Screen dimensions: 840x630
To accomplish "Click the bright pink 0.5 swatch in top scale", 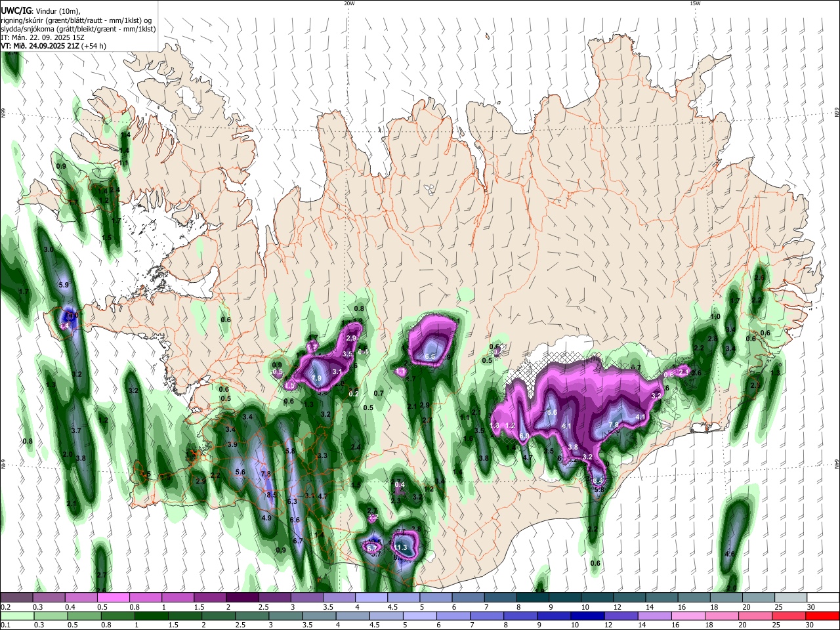I will coord(113,597).
